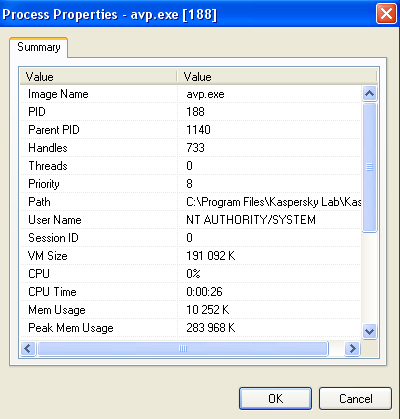Click the horizontal scrollbar left arrow

pos(28,349)
